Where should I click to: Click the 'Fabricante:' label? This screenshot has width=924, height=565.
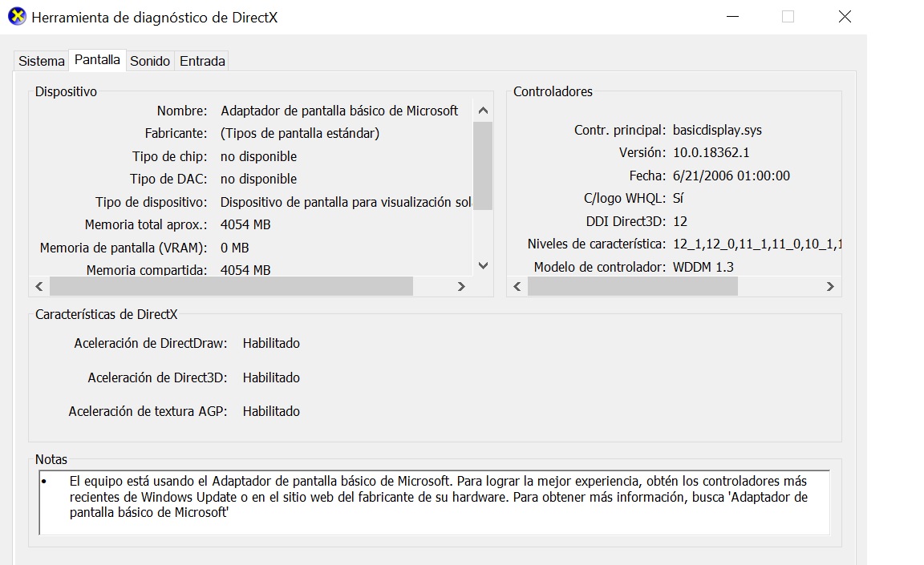(176, 134)
